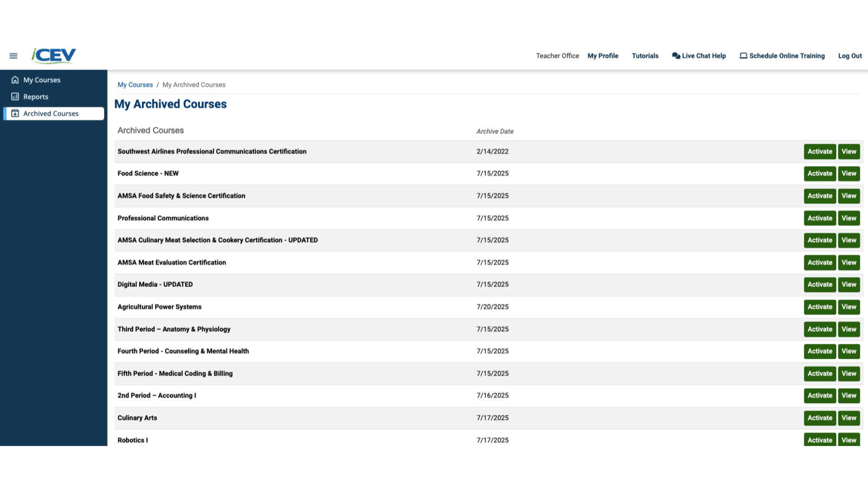The width and height of the screenshot is (868, 488).
Task: Open the hamburger menu icon
Action: (14, 56)
